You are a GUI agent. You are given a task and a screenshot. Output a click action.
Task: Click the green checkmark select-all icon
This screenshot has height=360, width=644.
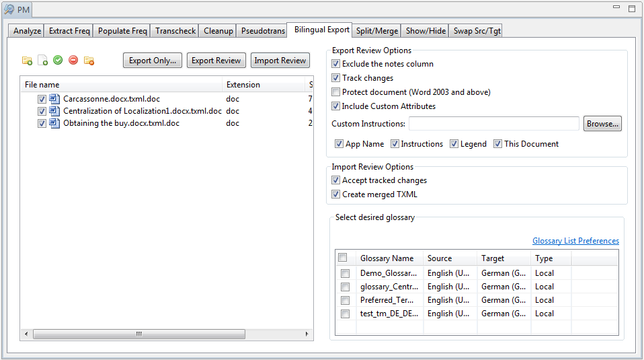coord(58,61)
